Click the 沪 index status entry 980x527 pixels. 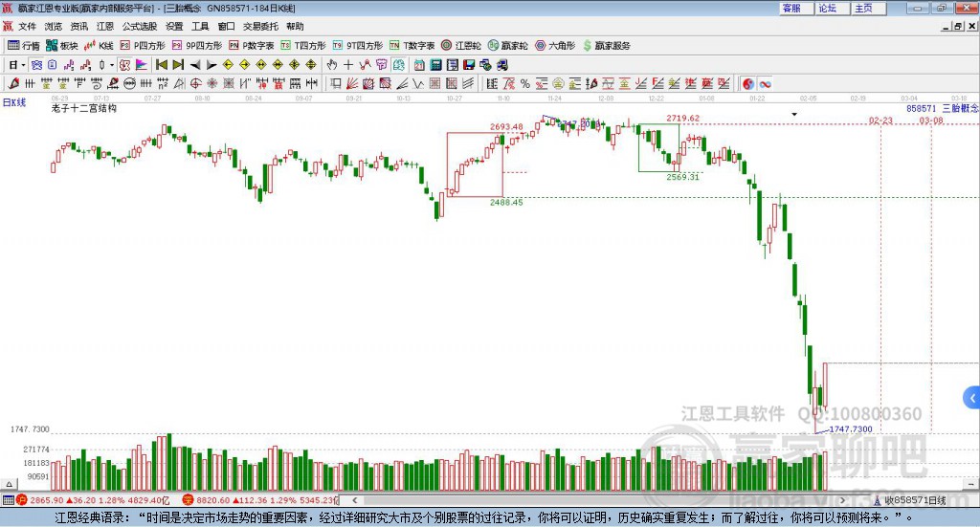pos(93,500)
